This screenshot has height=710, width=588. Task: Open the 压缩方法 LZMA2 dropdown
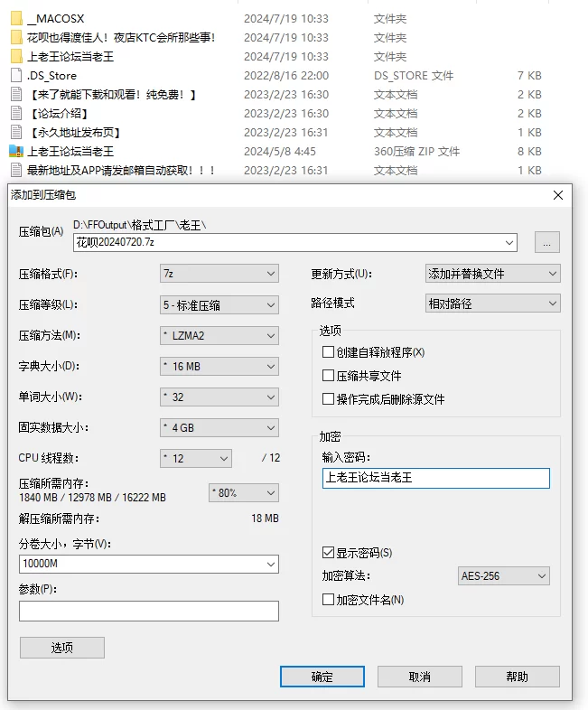point(219,335)
